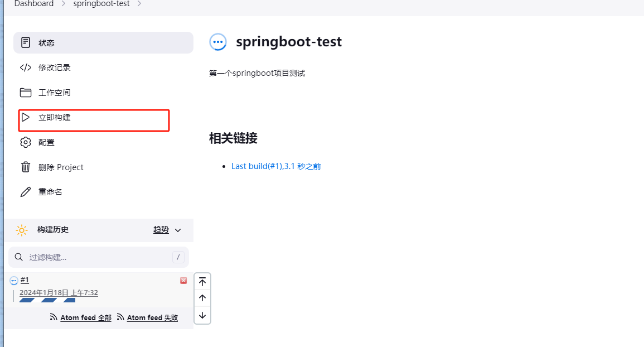The width and height of the screenshot is (644, 347).
Task: Click the 相关链接 heading
Action: (x=233, y=138)
